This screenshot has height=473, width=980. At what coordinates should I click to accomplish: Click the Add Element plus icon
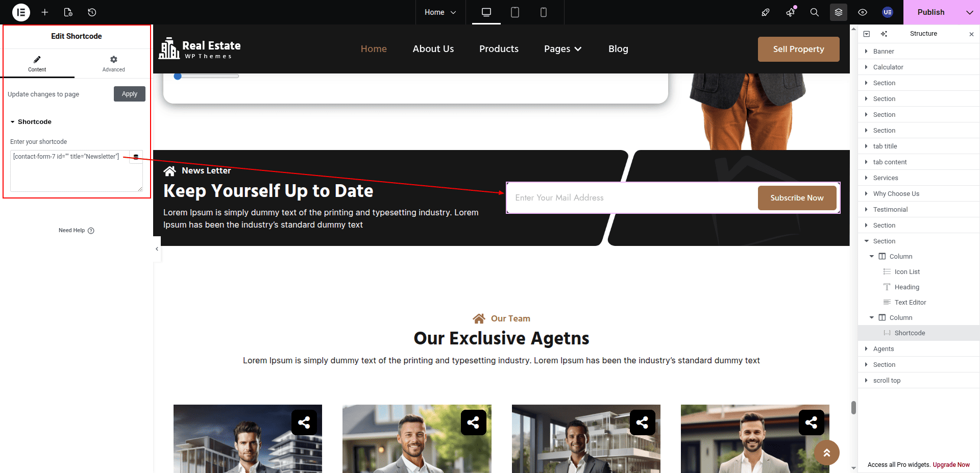click(x=45, y=12)
